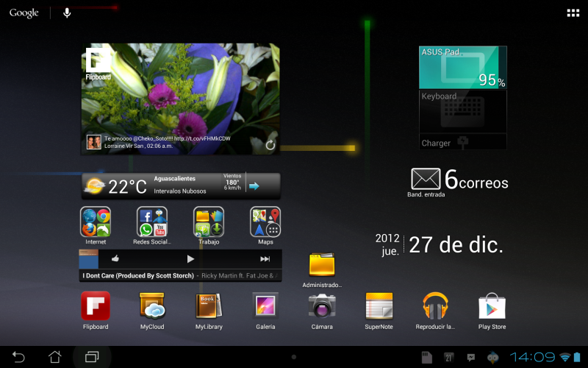This screenshot has width=588, height=368.
Task: Tap the Google voice search microphone
Action: click(67, 13)
